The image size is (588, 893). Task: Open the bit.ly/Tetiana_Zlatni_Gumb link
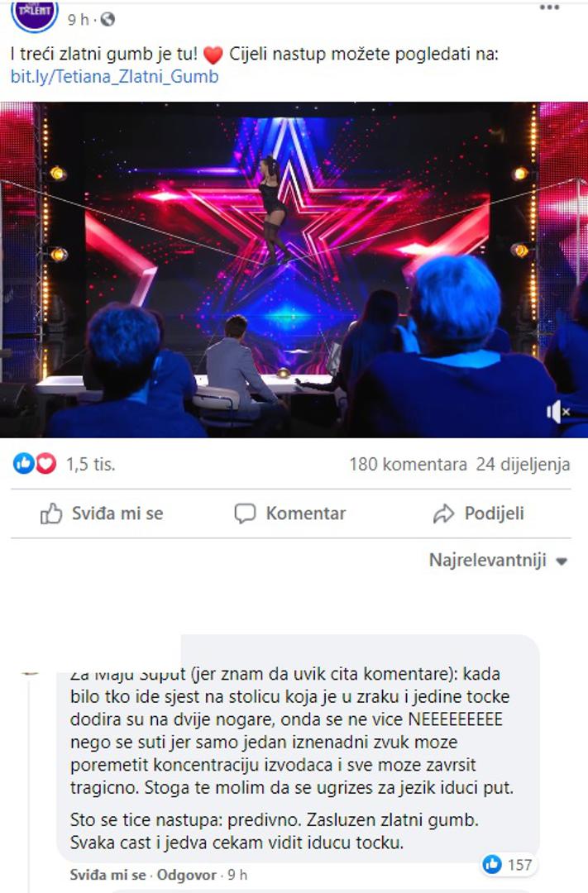coord(114,76)
